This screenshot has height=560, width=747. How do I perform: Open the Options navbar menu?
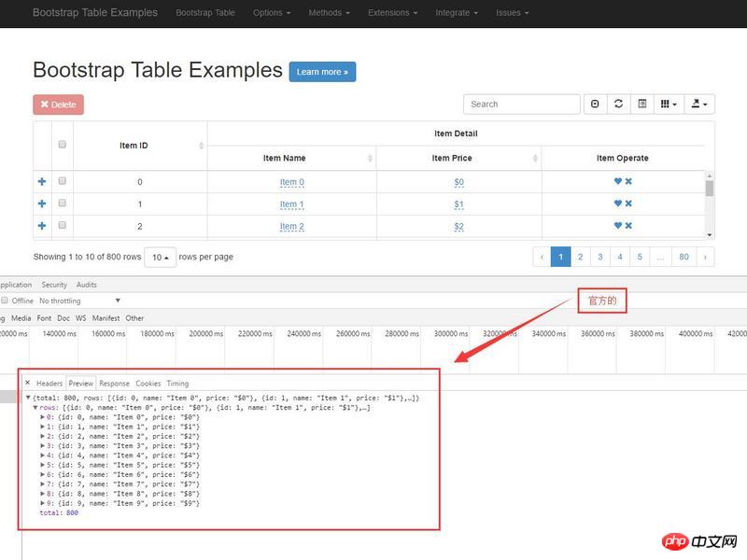pos(272,13)
